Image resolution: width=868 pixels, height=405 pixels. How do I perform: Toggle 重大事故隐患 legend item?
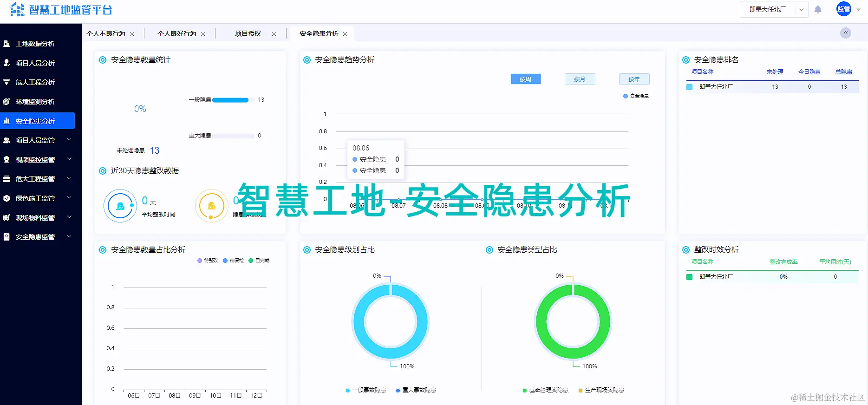coord(416,390)
